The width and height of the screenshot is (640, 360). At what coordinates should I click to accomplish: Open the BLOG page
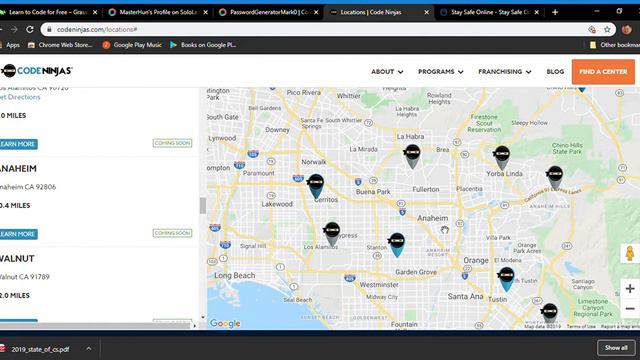click(555, 71)
